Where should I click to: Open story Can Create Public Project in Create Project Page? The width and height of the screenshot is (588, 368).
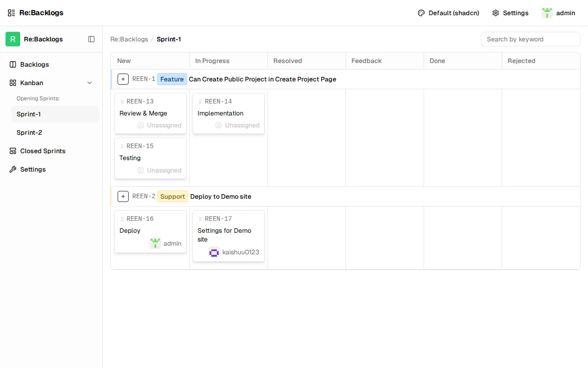262,79
